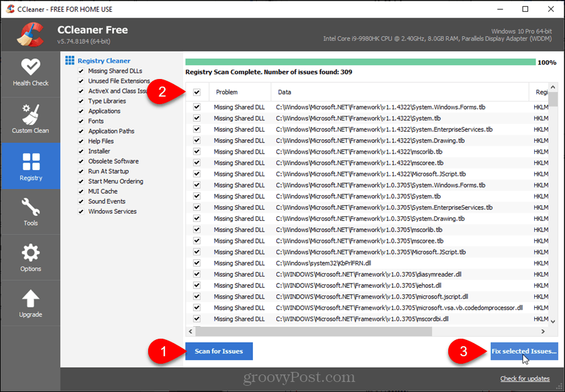
Task: Uncheck Run At Startup category
Action: (x=81, y=171)
